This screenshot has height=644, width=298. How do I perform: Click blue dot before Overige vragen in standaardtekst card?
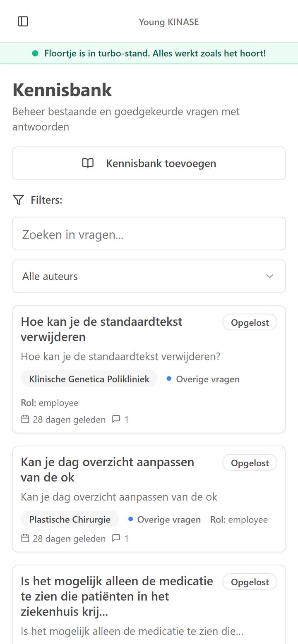pos(169,379)
